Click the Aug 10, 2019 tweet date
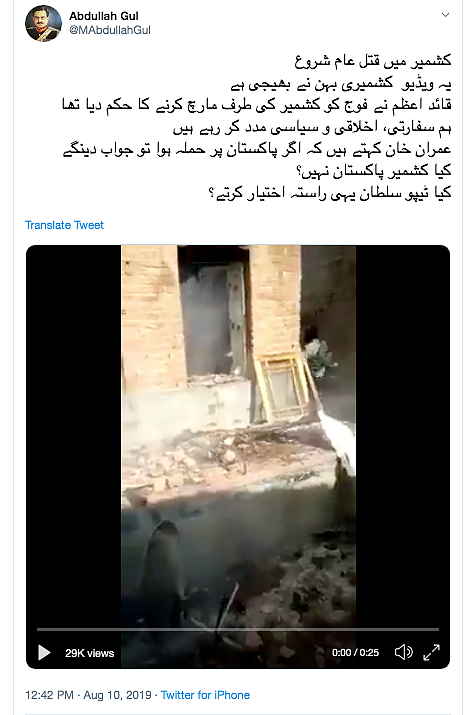Viewport: 469px width, 715px height. click(x=117, y=695)
